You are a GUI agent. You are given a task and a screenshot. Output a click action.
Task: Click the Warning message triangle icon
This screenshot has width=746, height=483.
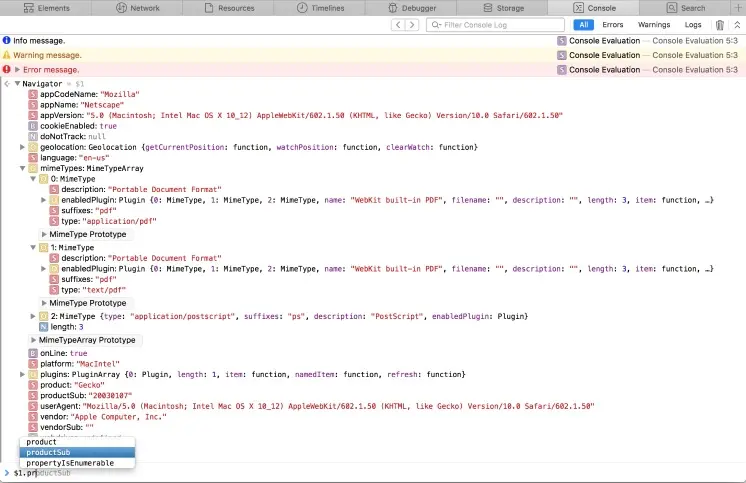click(7, 55)
